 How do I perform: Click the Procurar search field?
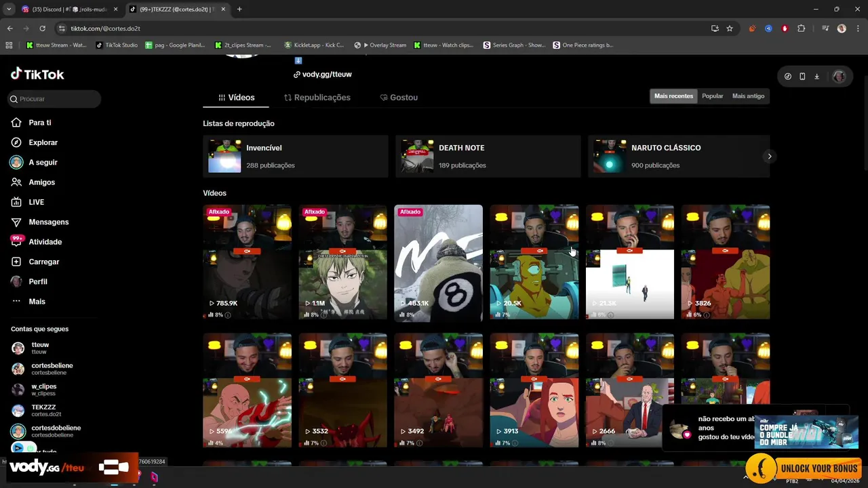(54, 99)
